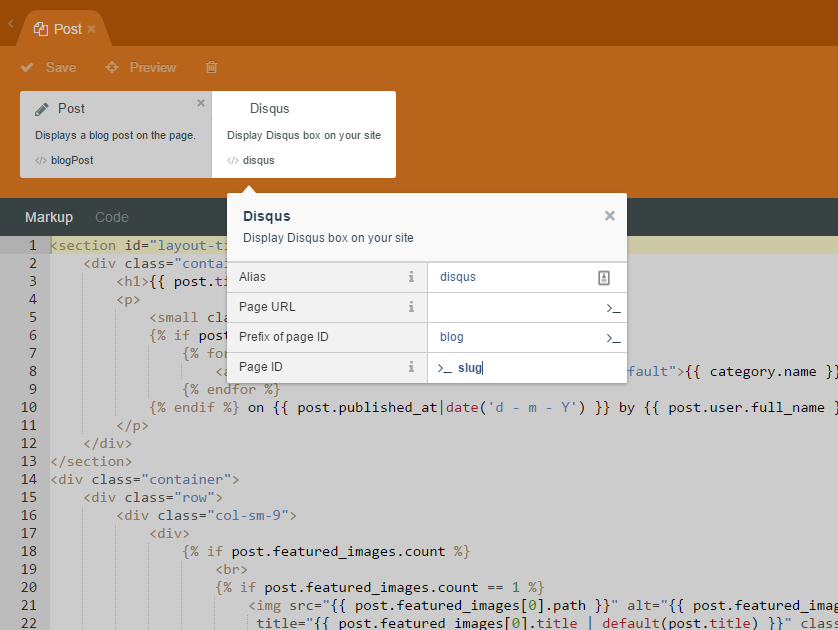The image size is (838, 630).
Task: Click the external parameter icon beside slug
Action: point(445,368)
